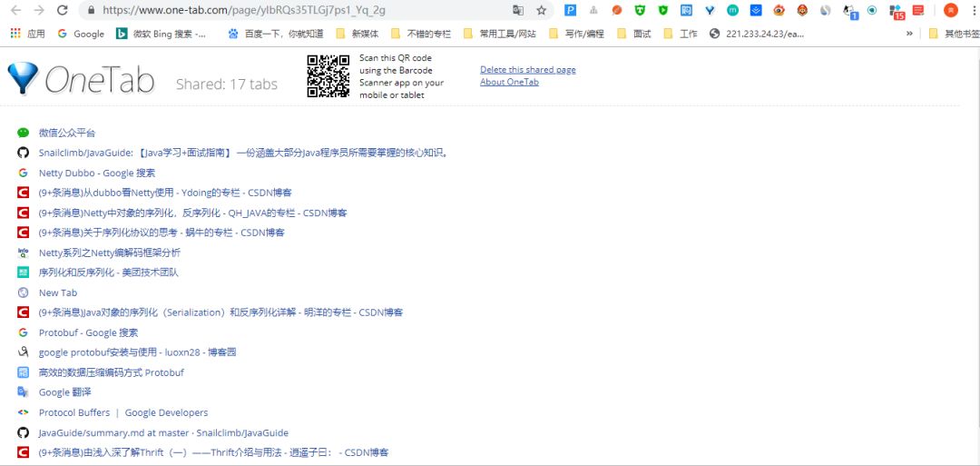
Task: Click the OneTab logo
Action: click(81, 79)
